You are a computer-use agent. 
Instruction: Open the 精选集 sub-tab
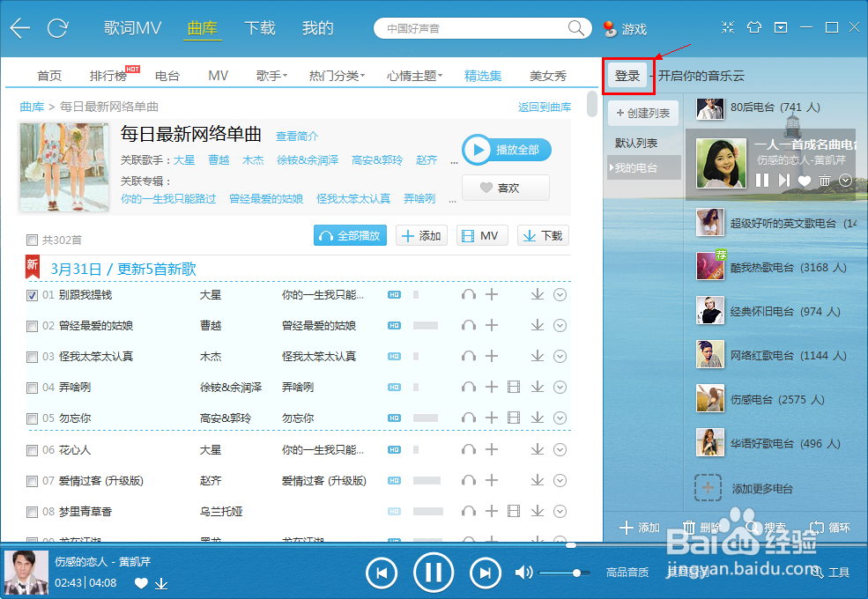click(483, 76)
